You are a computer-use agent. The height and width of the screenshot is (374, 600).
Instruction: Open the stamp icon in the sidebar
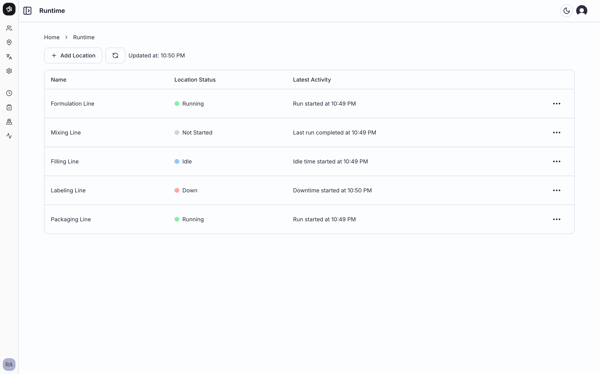[x=9, y=122]
